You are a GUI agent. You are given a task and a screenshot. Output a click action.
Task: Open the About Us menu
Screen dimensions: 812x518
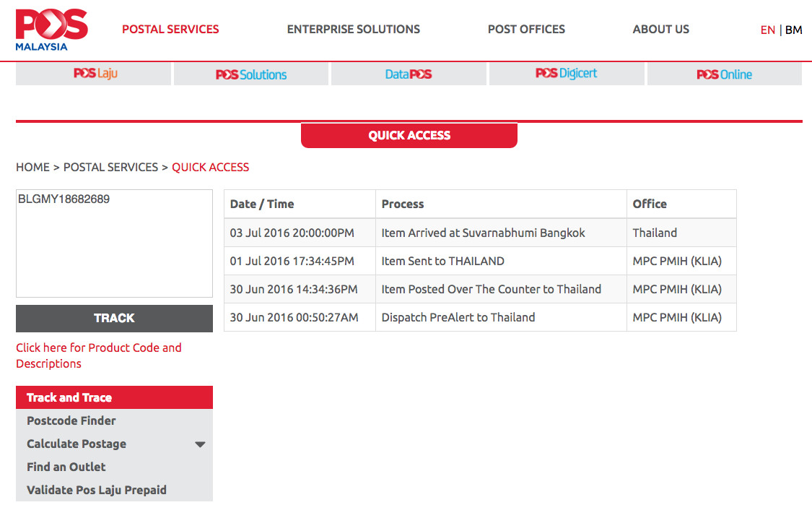coord(660,30)
